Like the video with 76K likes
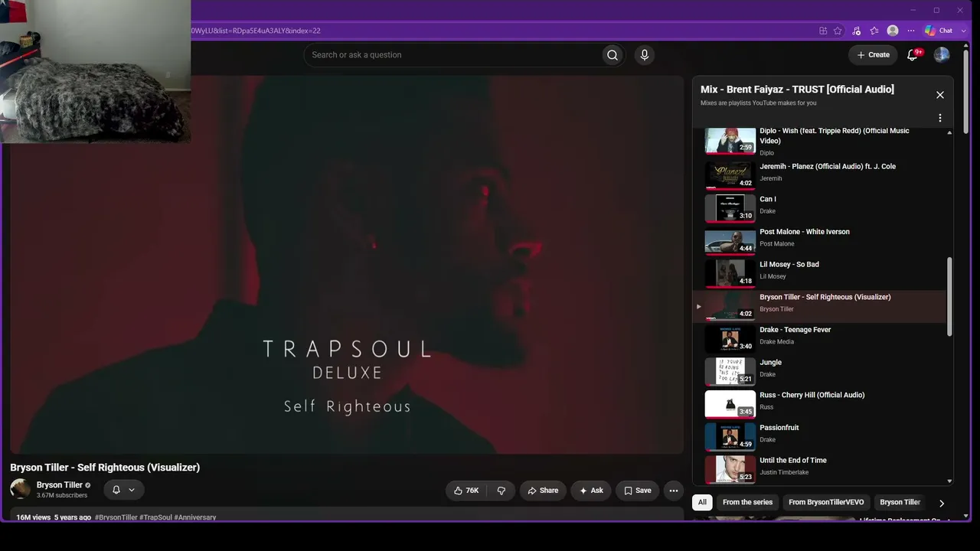Screen dimensions: 980x551 [466, 491]
